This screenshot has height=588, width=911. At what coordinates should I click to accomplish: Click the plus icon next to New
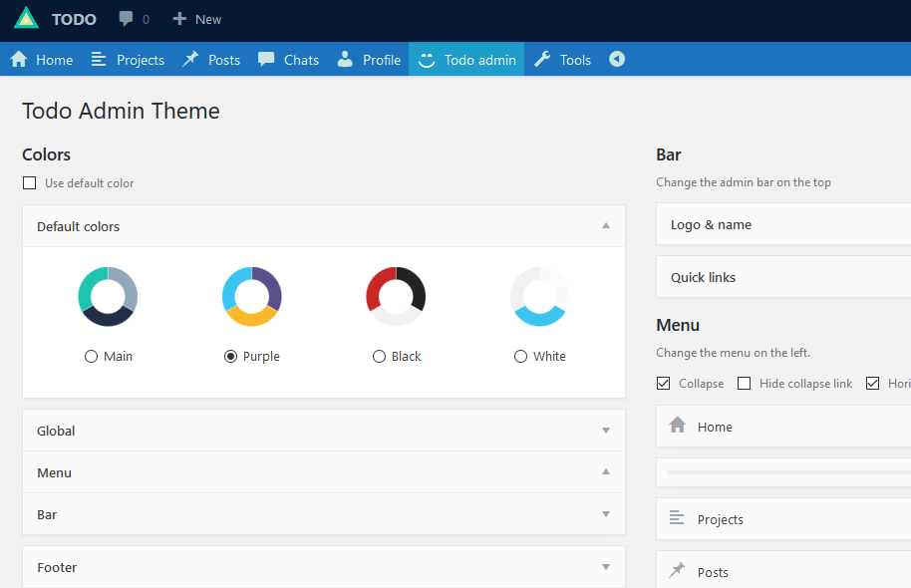179,19
